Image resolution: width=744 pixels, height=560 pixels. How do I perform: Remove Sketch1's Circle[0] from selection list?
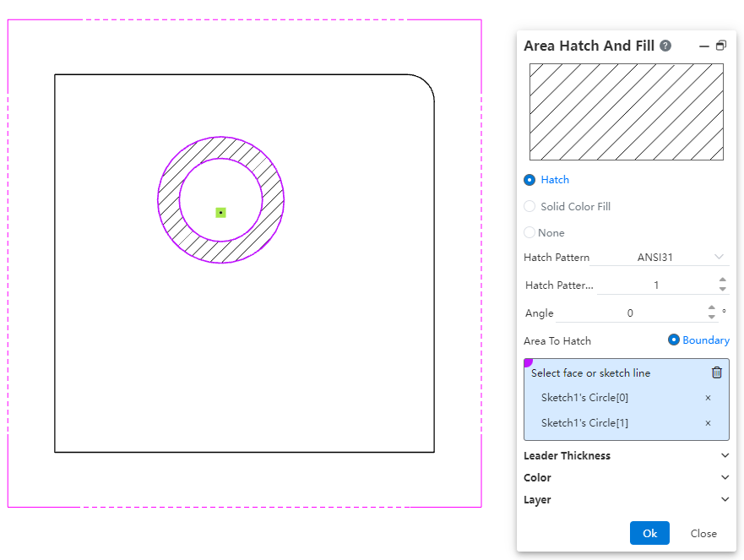coord(708,398)
